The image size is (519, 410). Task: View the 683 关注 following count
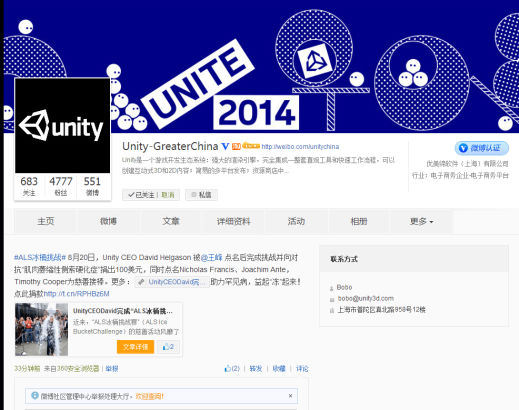(x=29, y=186)
